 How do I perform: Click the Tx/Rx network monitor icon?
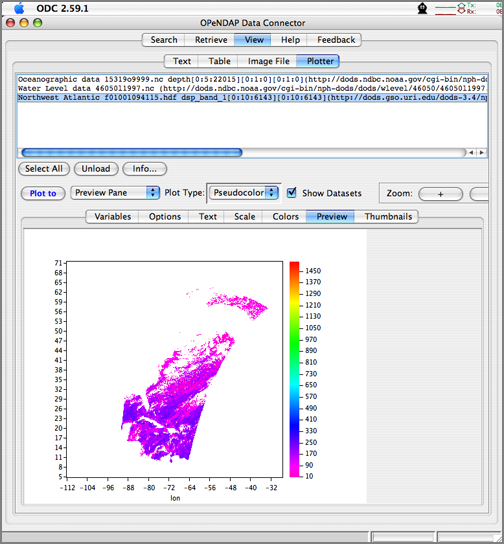(456, 8)
